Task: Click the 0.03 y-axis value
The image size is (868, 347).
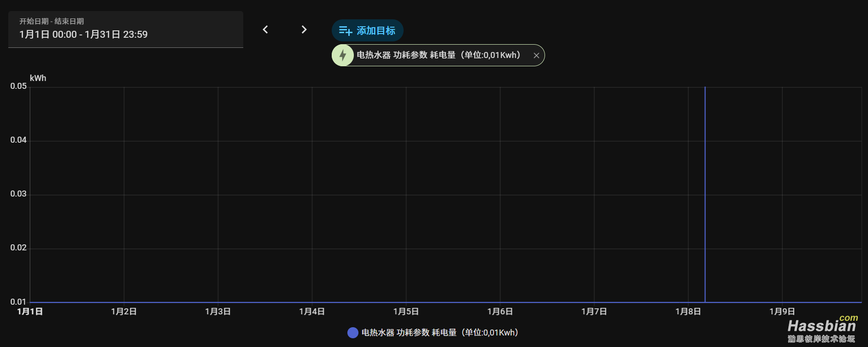Action: pos(18,194)
